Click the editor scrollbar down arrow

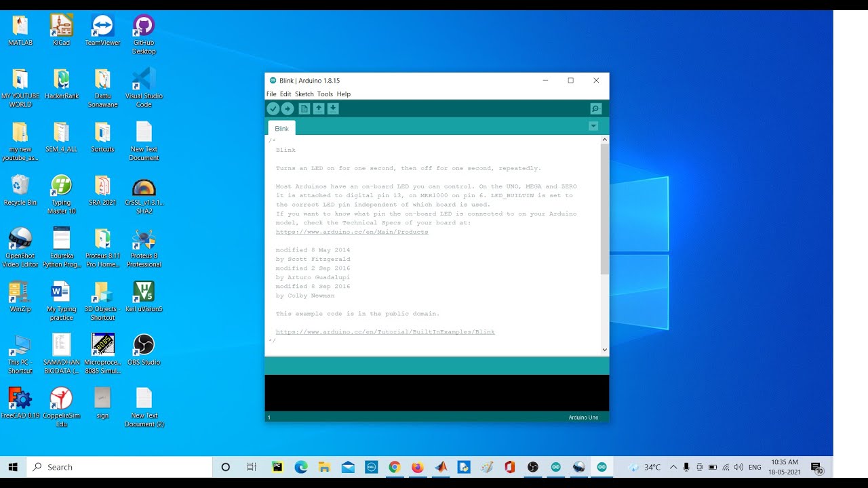pyautogui.click(x=605, y=350)
